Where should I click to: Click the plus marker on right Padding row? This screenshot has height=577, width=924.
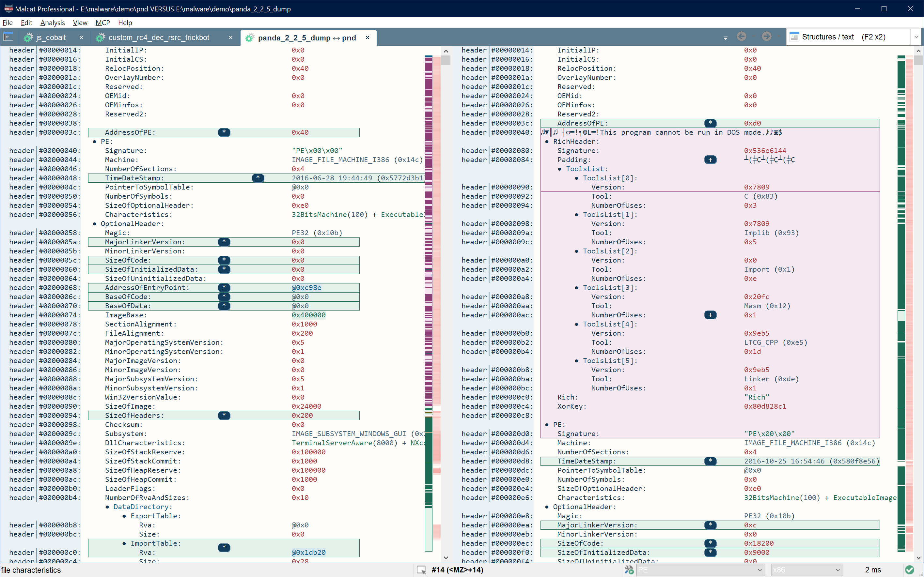coord(710,160)
